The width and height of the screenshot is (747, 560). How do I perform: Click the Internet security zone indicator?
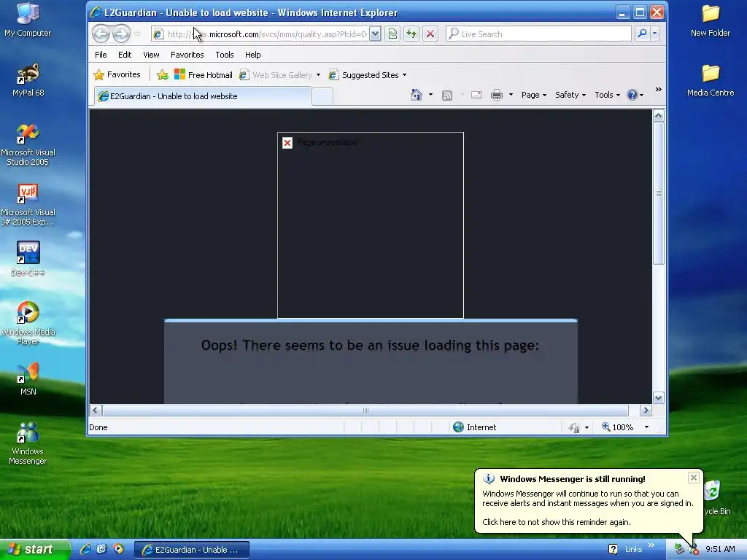pos(474,427)
